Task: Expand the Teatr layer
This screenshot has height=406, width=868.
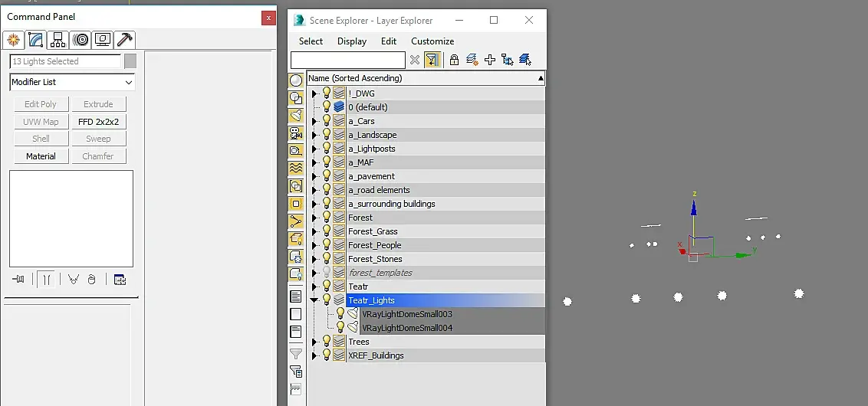Action: coord(314,286)
